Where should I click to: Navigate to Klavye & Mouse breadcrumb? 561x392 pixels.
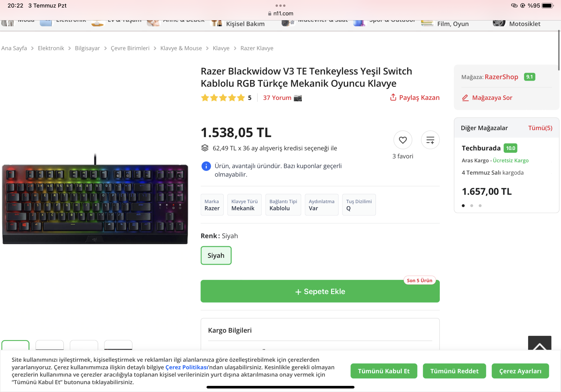(181, 48)
